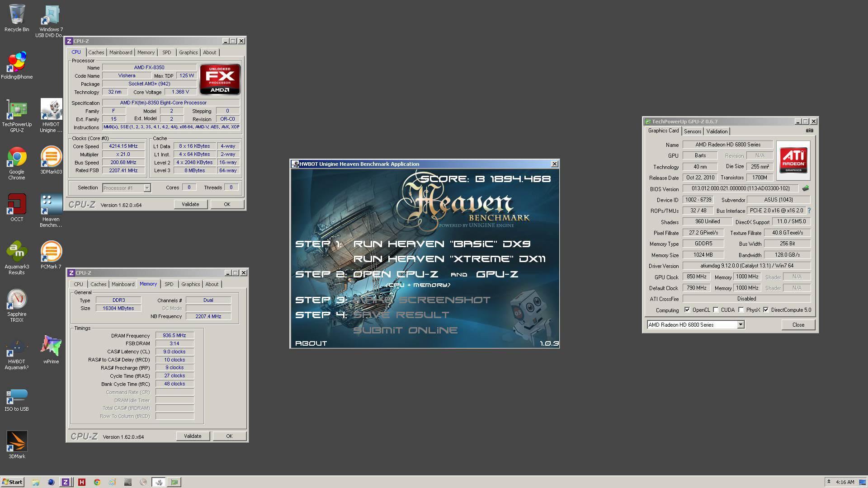Click GPU-Z screenshot camera icon
The height and width of the screenshot is (488, 868).
[x=809, y=131]
